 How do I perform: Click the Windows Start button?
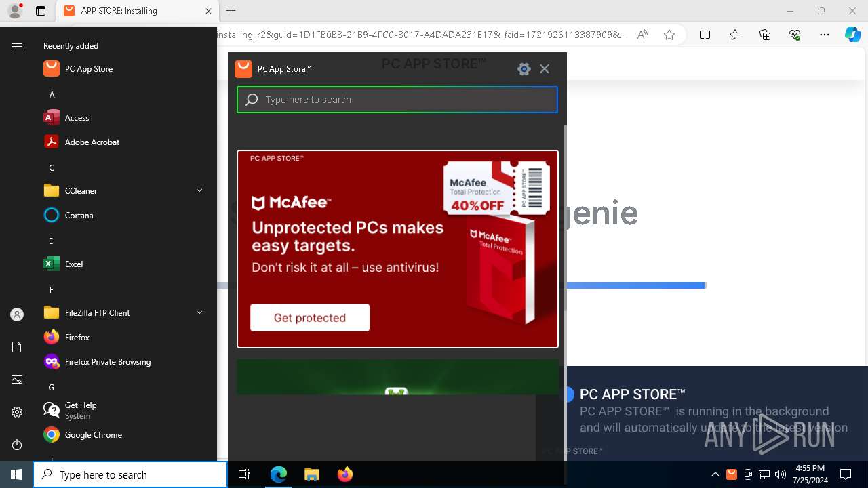click(x=16, y=474)
